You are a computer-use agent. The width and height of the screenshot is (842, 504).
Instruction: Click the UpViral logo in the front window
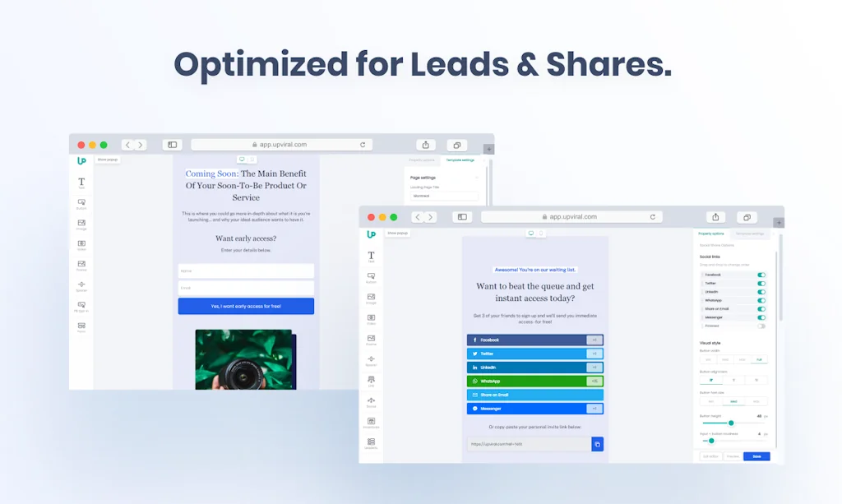coord(371,234)
